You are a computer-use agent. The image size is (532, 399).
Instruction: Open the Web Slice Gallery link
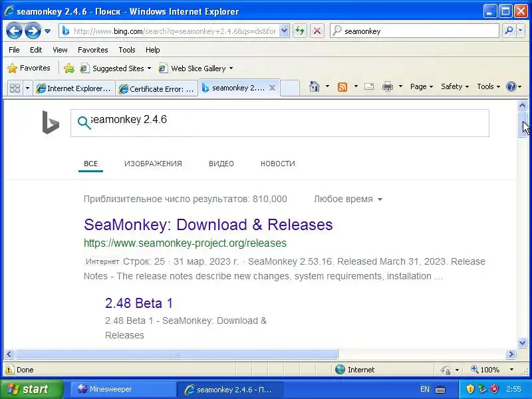[192, 68]
